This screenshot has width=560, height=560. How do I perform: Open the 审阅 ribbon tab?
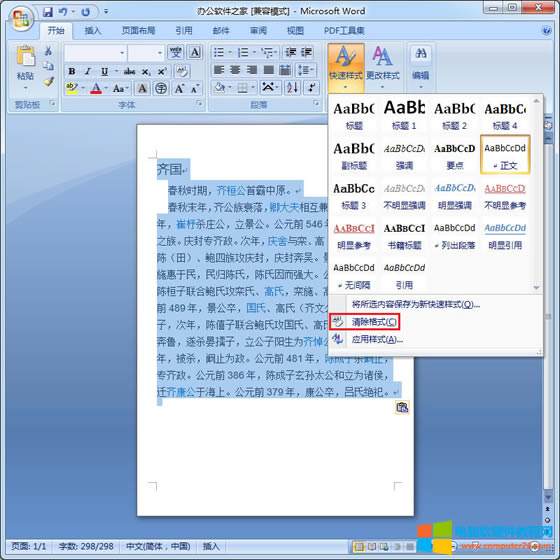258,31
